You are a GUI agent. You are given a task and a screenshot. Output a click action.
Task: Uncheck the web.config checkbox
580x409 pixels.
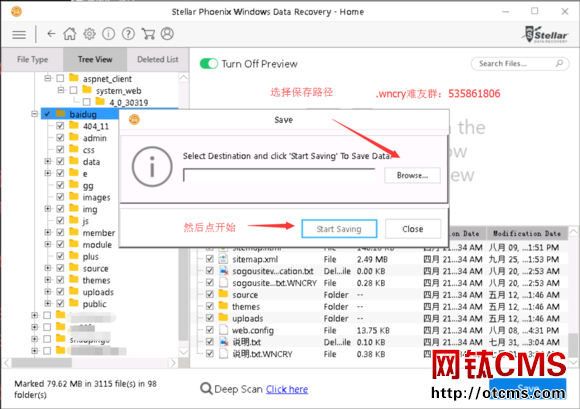point(210,330)
